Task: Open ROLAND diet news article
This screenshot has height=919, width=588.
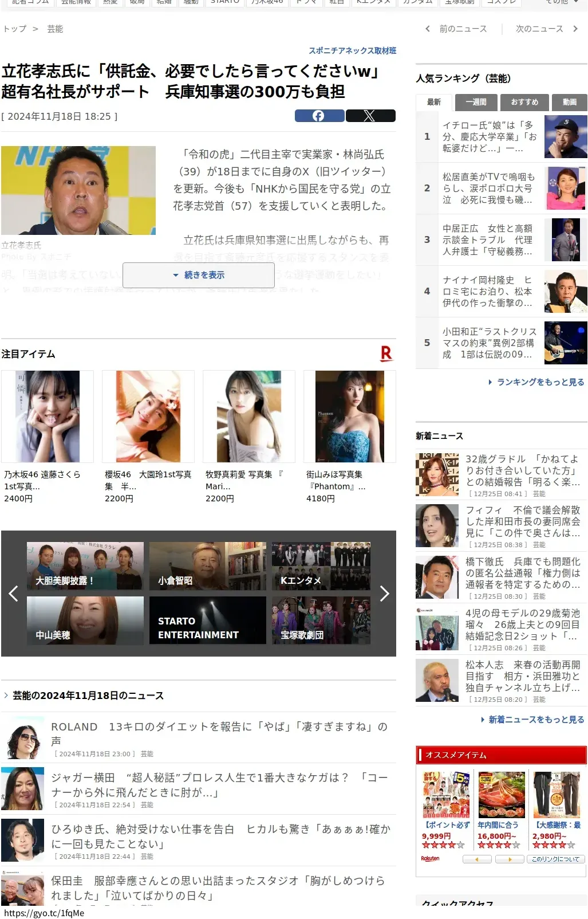Action: point(219,733)
